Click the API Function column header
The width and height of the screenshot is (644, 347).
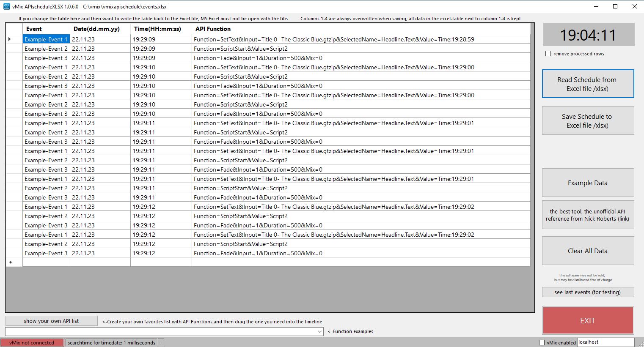click(361, 29)
